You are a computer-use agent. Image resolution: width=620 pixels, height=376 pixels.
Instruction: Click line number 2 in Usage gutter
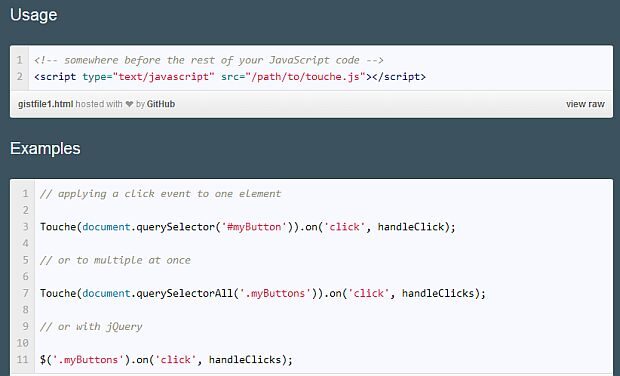coord(20,77)
